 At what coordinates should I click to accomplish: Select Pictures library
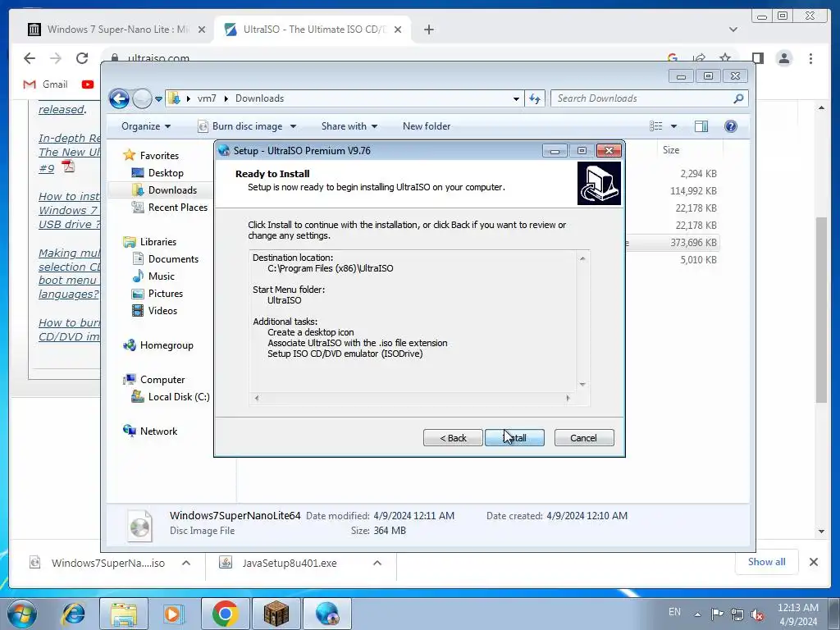point(165,293)
